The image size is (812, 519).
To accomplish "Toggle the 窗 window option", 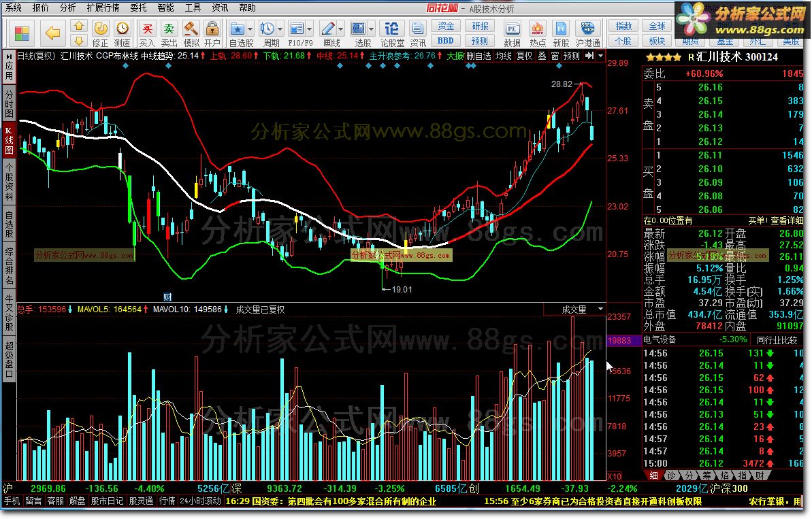I will (x=555, y=56).
